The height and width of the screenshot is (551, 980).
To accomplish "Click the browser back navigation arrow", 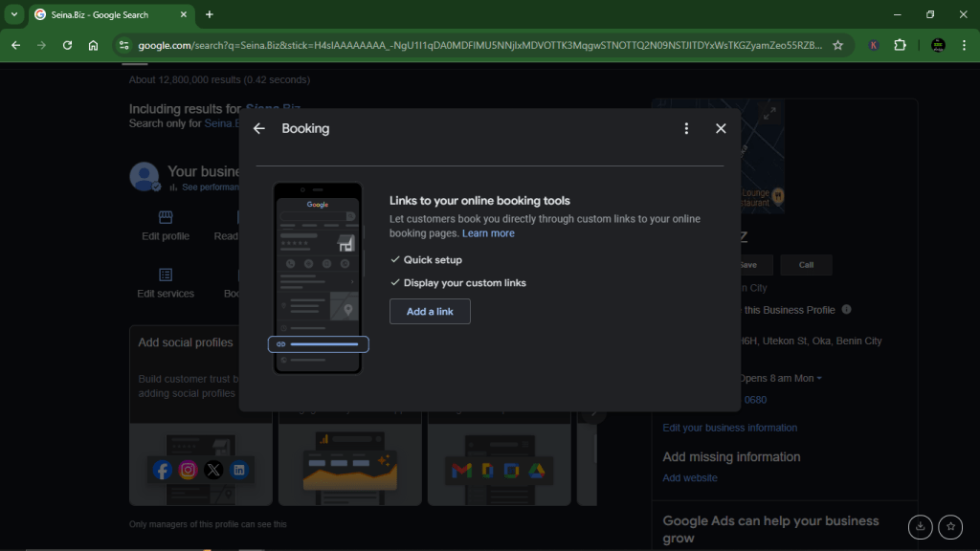I will tap(15, 45).
